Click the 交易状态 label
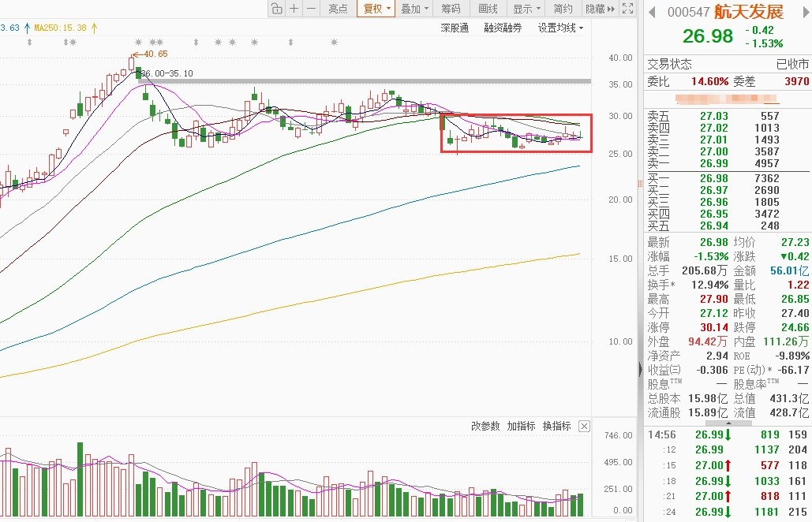 pos(670,64)
